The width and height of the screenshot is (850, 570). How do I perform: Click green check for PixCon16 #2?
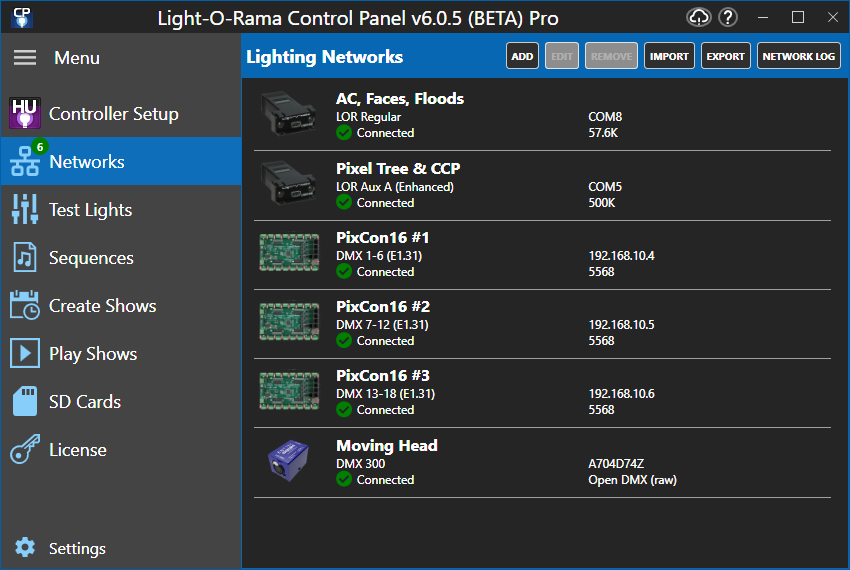(x=344, y=340)
